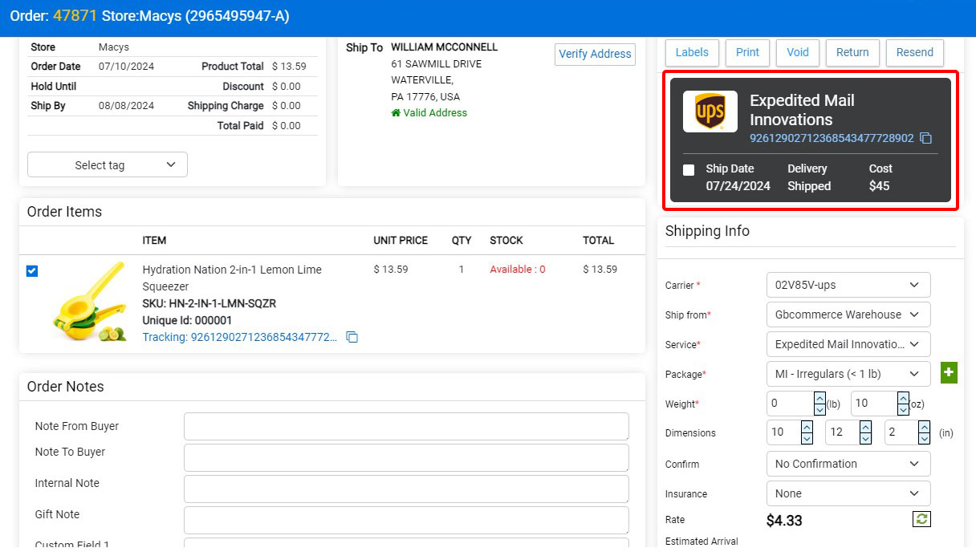
Task: Click the Print button
Action: [747, 52]
